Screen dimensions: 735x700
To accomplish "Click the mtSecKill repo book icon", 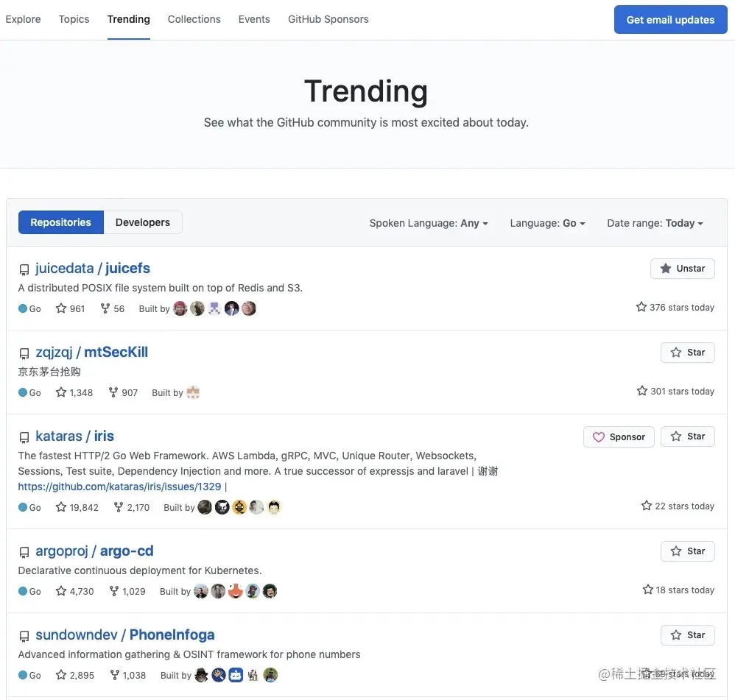I will tap(24, 353).
